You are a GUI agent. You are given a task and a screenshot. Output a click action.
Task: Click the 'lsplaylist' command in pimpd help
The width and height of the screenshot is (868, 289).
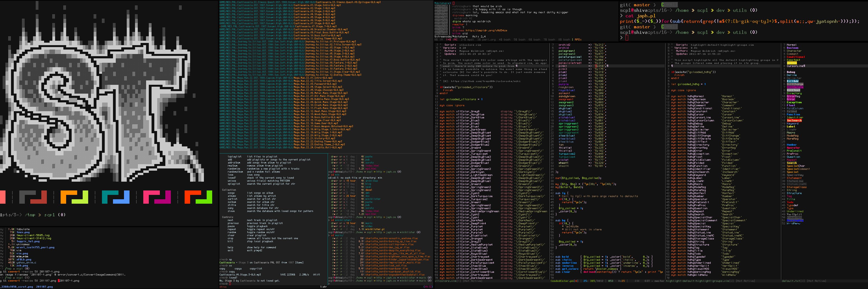pyautogui.click(x=234, y=156)
